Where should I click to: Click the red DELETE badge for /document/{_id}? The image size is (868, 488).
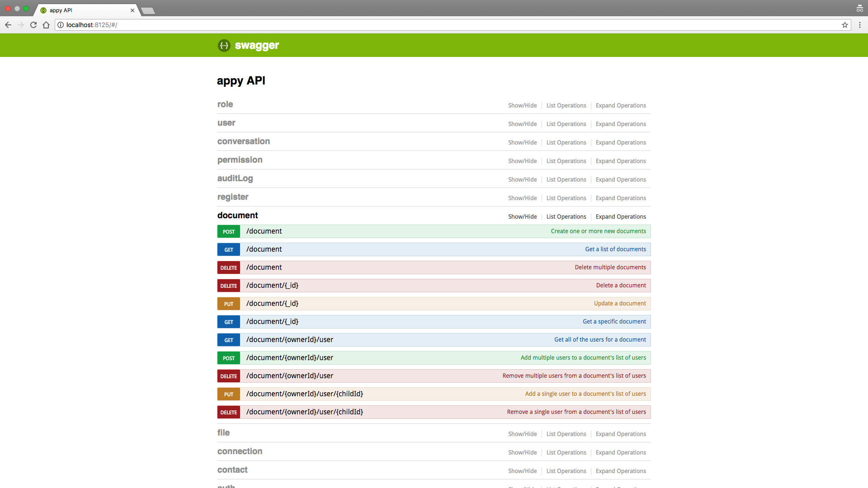(228, 286)
